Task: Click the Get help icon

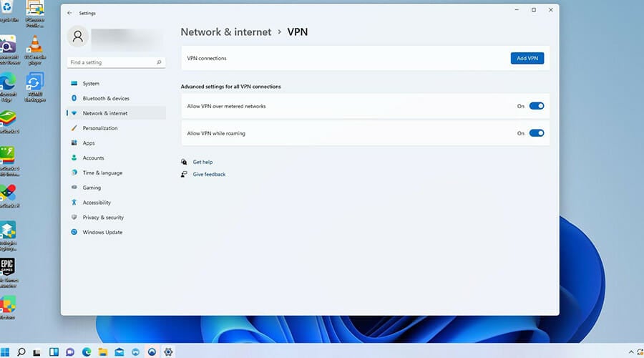Action: click(x=184, y=162)
